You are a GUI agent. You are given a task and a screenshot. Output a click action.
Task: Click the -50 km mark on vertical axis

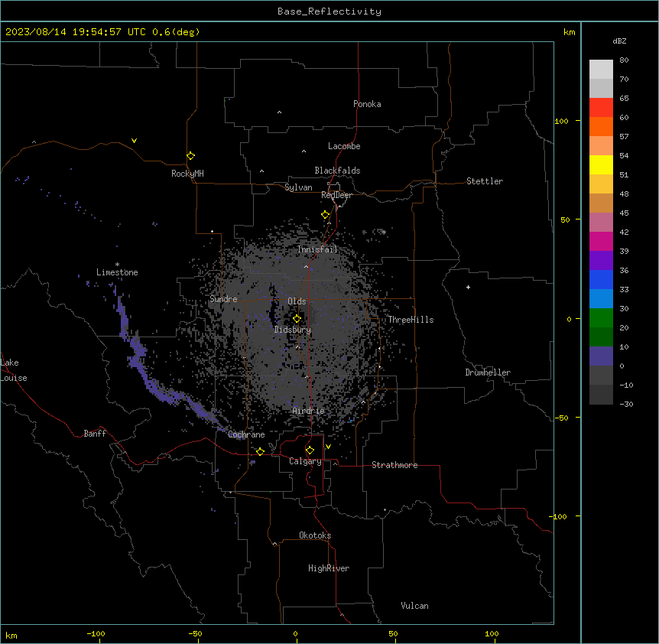pyautogui.click(x=561, y=418)
